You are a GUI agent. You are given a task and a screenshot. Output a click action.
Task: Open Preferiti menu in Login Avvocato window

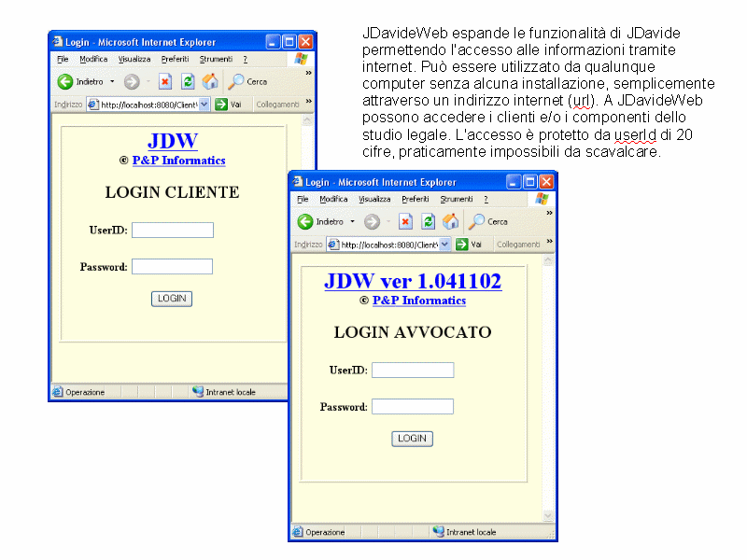(x=415, y=199)
